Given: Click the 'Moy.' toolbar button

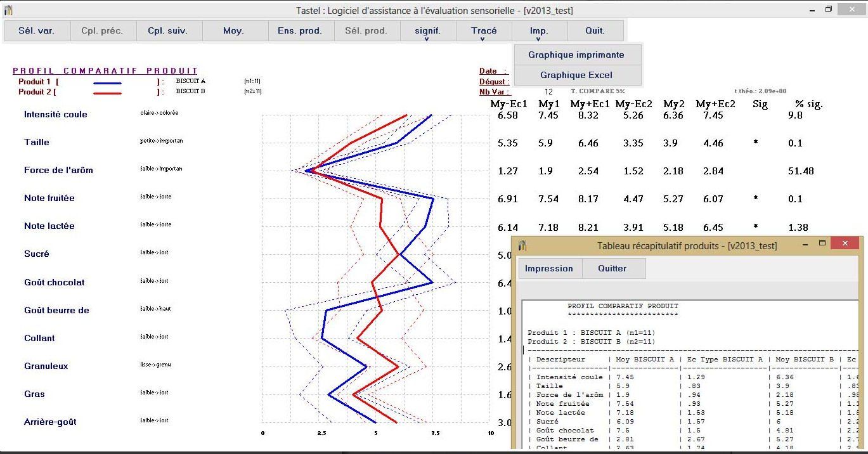Looking at the screenshot, I should pos(235,30).
